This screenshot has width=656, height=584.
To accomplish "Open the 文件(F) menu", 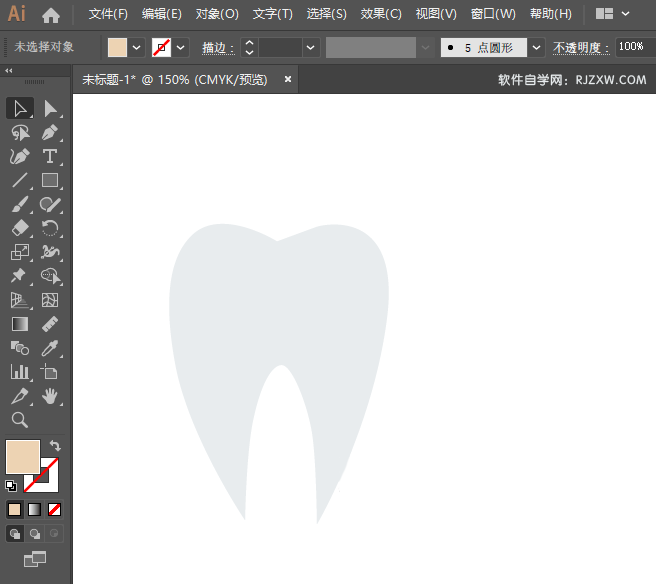I will coord(108,14).
